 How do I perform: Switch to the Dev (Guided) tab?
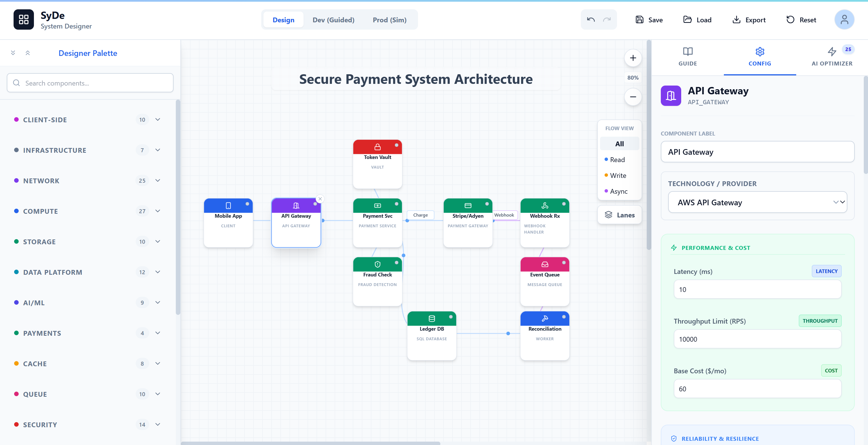pos(333,19)
